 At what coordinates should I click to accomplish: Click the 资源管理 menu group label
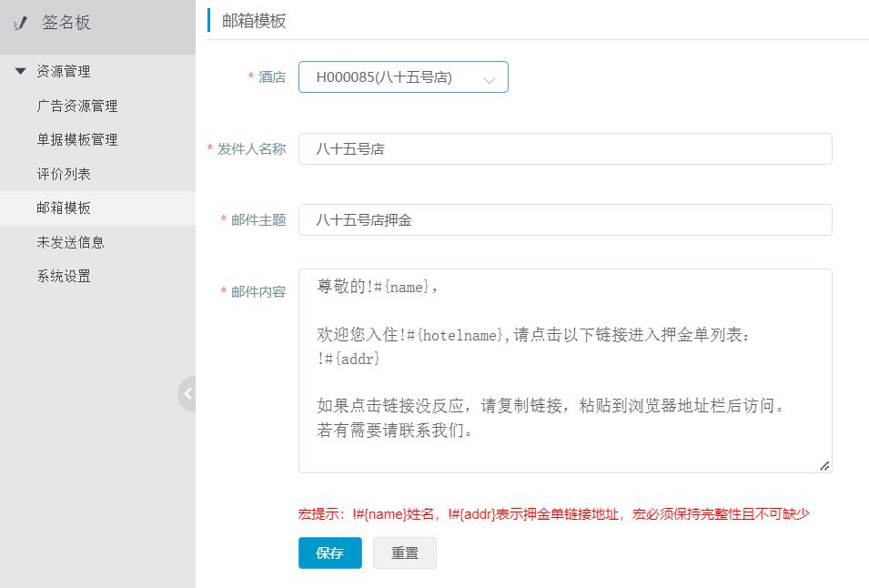[63, 71]
